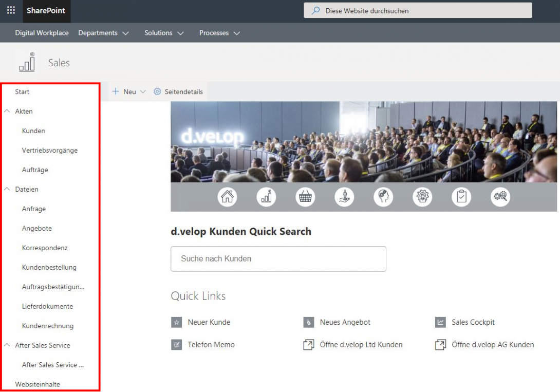Click the plus icon next to Neu
Viewport: 560px width, 392px height.
click(116, 91)
